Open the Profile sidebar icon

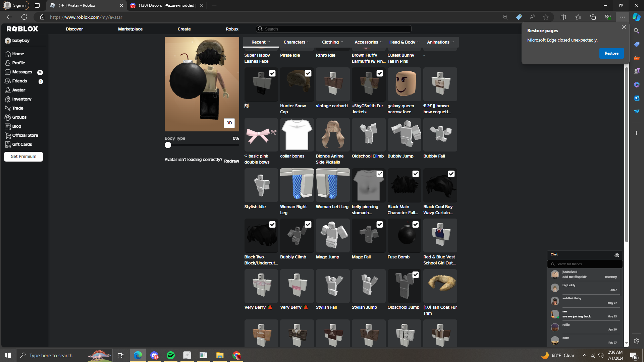[8, 63]
